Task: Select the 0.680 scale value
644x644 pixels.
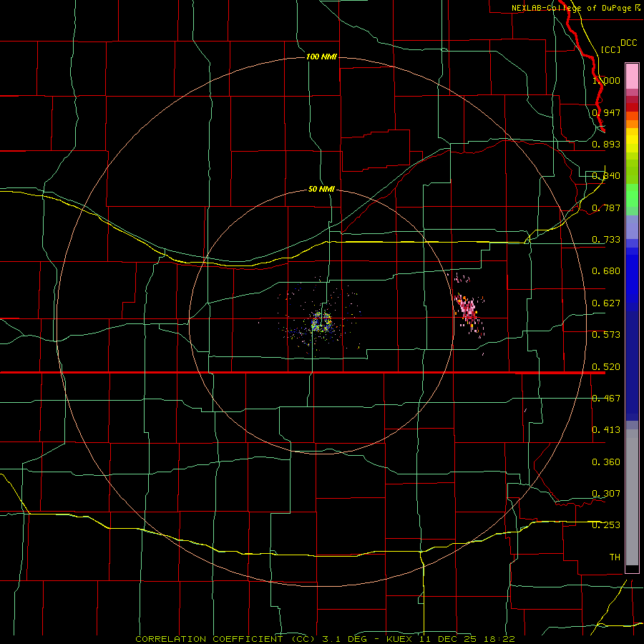Action: tap(606, 271)
